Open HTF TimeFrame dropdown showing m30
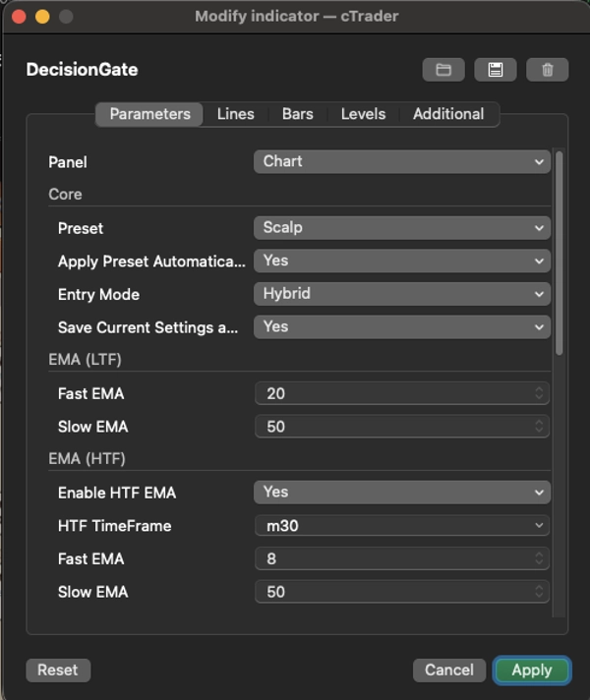 pos(402,525)
